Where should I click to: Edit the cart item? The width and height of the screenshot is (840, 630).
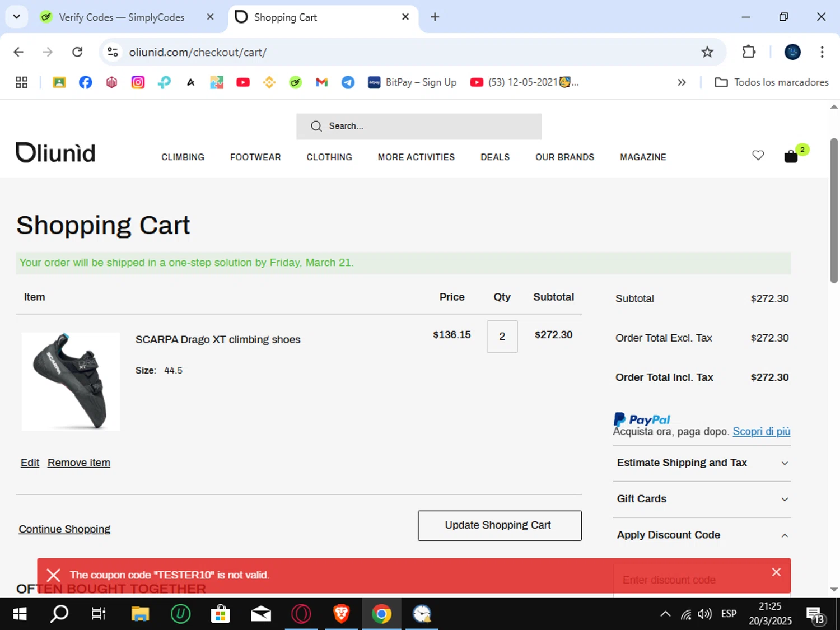[30, 463]
